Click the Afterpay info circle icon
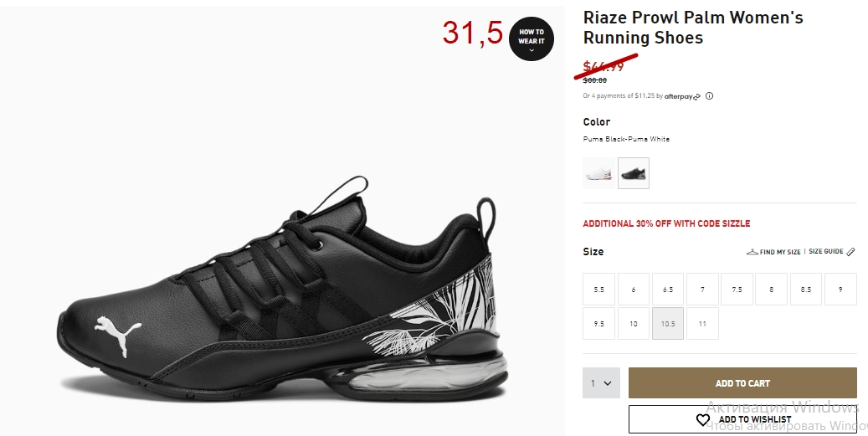Image resolution: width=868 pixels, height=436 pixels. (709, 95)
